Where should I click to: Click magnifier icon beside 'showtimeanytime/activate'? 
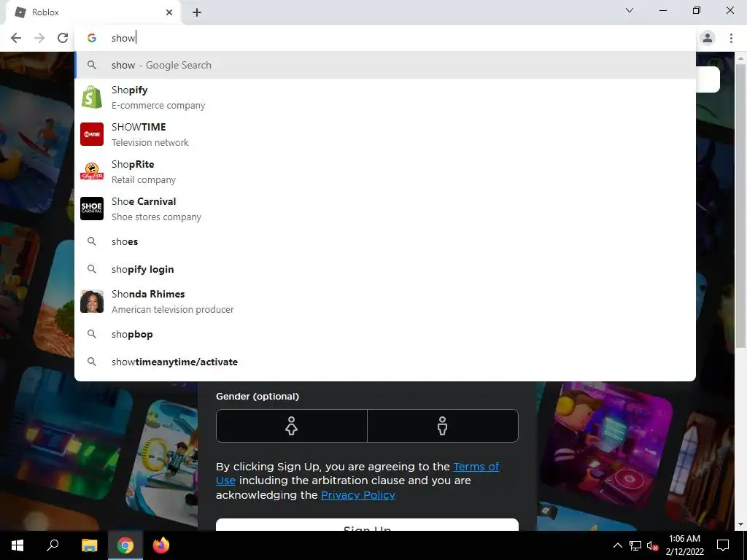92,362
